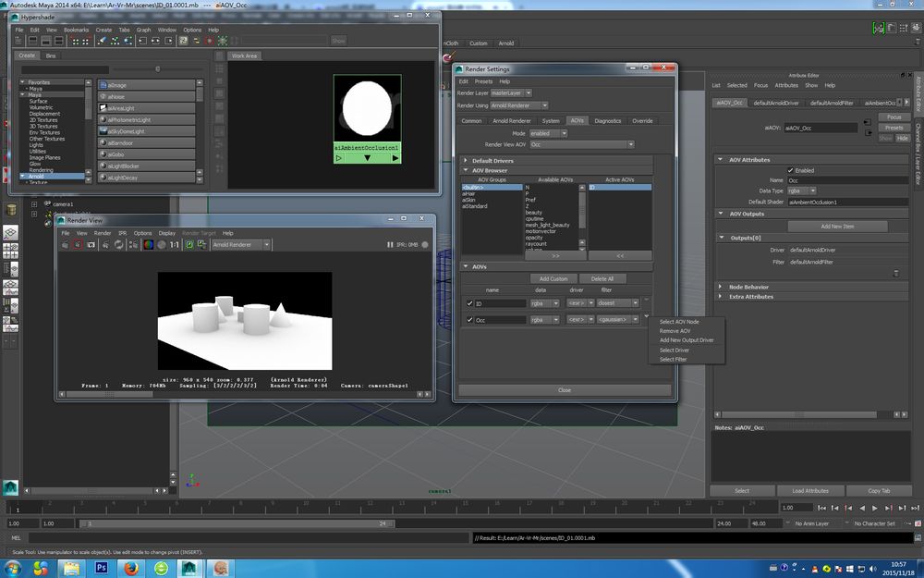Open the Bookmarks menu in Hypershade
The height and width of the screenshot is (578, 924).
tap(76, 31)
